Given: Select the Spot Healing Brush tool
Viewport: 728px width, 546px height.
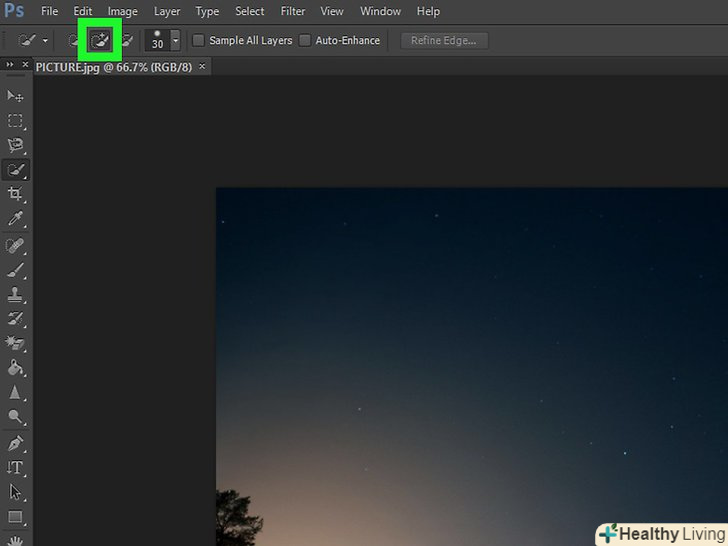Looking at the screenshot, I should (15, 245).
